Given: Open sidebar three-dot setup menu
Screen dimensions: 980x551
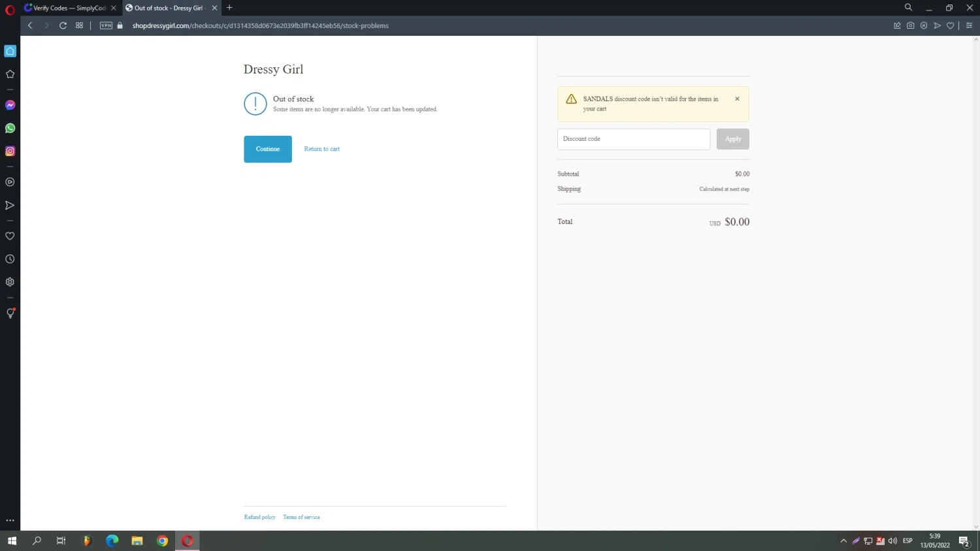Looking at the screenshot, I should tap(10, 520).
